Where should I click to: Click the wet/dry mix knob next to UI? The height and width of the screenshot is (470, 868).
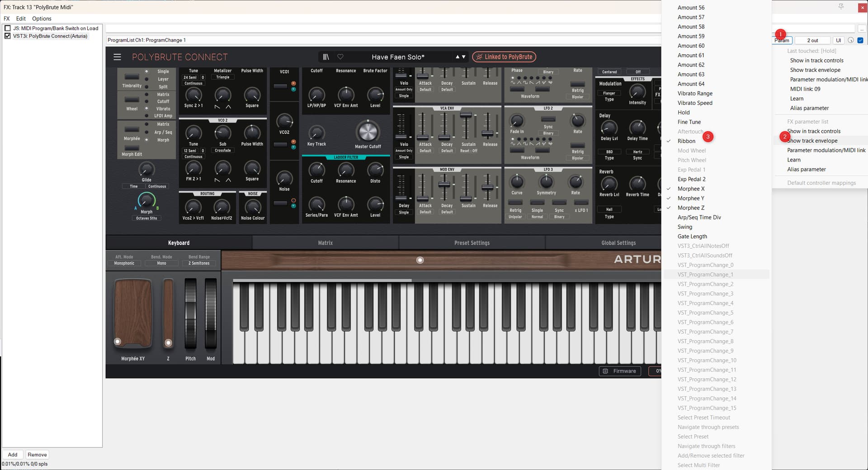850,40
